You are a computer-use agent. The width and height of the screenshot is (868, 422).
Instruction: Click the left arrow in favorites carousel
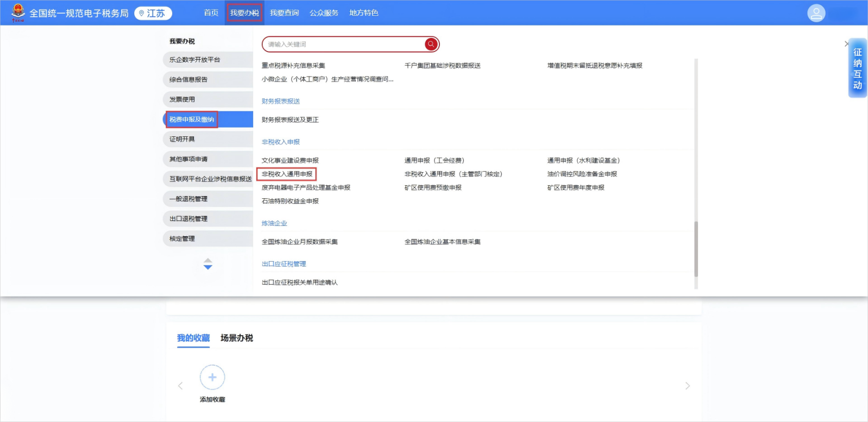click(x=180, y=386)
